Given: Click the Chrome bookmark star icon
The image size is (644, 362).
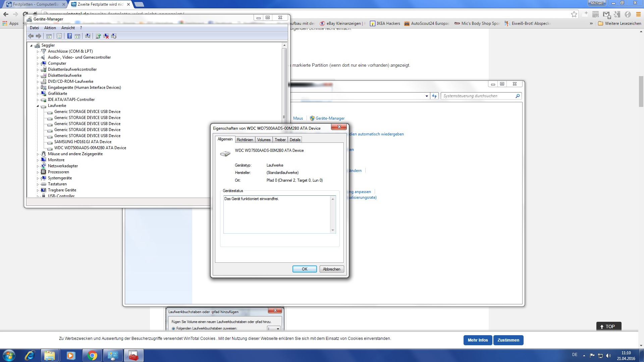Looking at the screenshot, I should 574,14.
